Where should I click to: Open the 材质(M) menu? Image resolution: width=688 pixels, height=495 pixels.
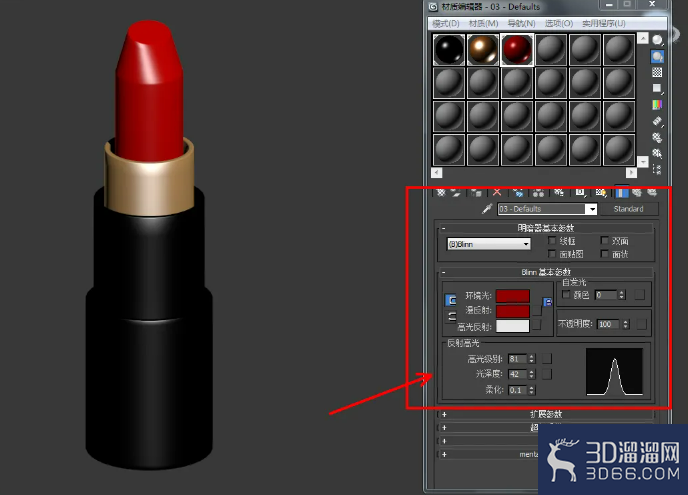click(x=483, y=23)
